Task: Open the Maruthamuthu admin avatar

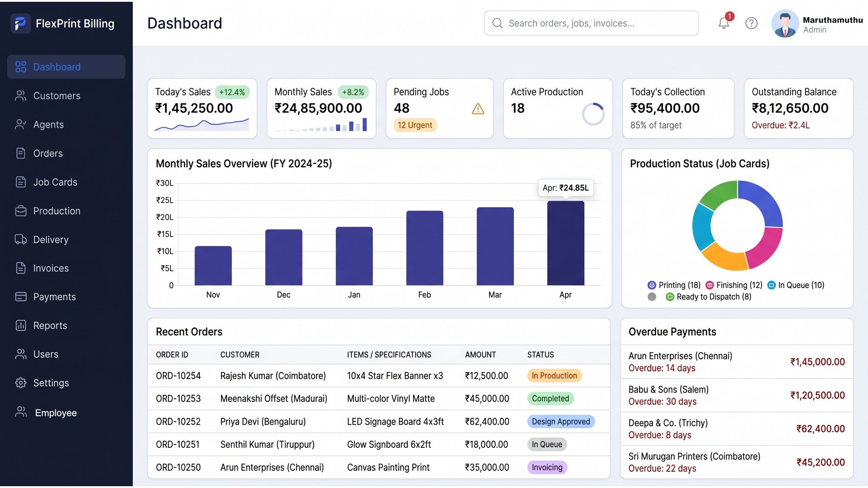Action: [x=785, y=23]
